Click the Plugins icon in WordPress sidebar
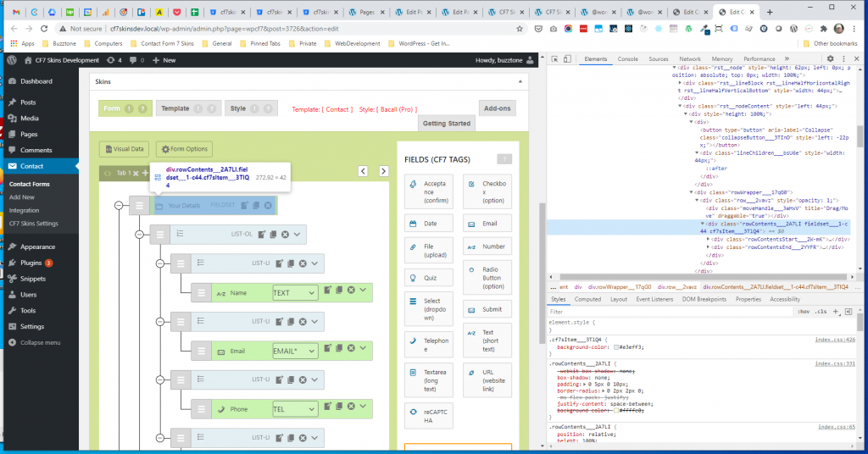The height and width of the screenshot is (454, 868). click(12, 263)
